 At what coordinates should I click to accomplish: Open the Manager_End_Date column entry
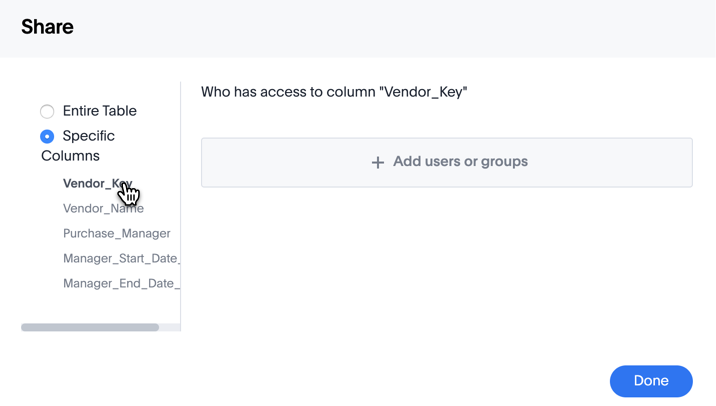click(x=120, y=283)
